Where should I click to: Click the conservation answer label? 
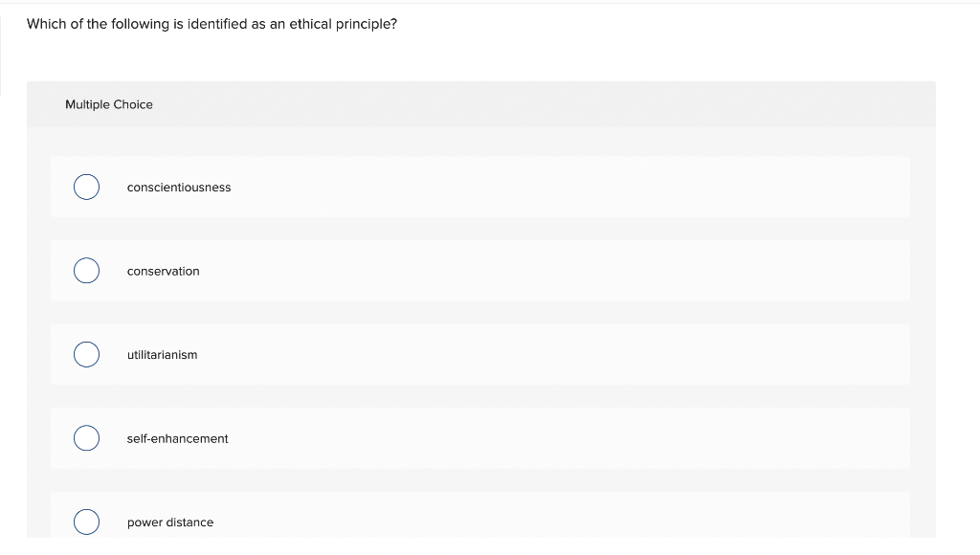[164, 272]
